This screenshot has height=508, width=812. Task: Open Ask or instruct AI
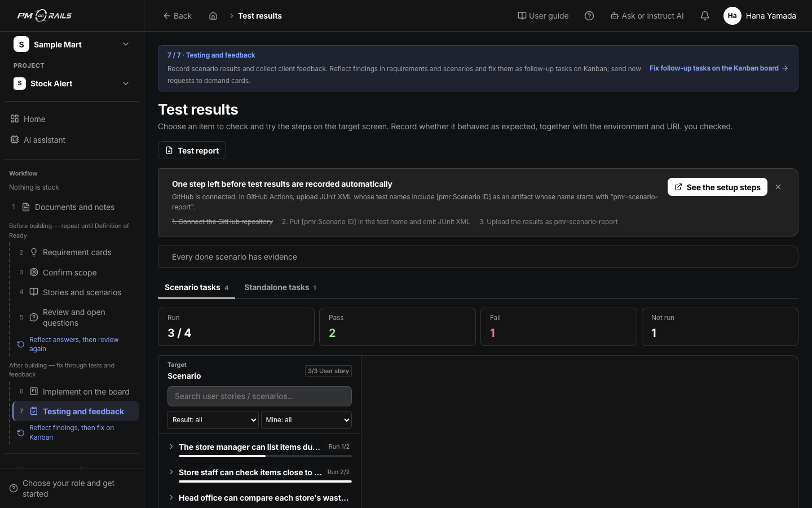[x=647, y=16]
